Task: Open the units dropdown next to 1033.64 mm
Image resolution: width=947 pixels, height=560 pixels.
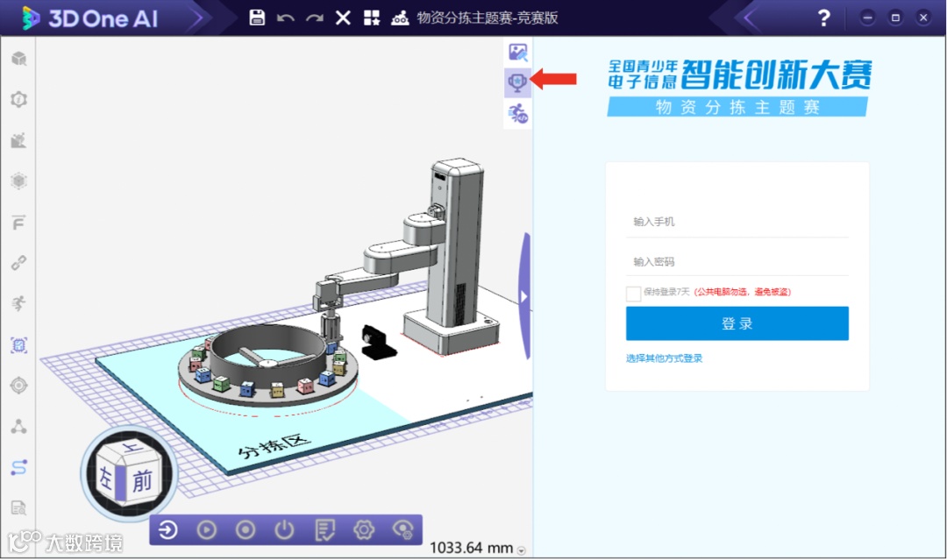Action: (521, 550)
